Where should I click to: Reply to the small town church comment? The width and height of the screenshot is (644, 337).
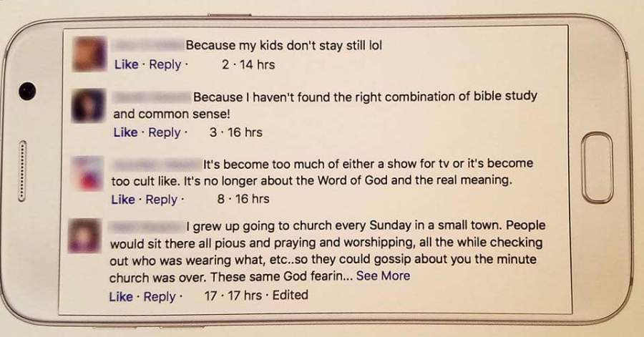160,296
